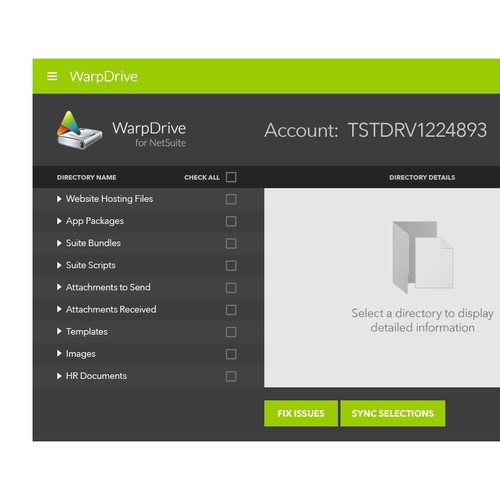Expand the App Packages directory arrow

(59, 221)
